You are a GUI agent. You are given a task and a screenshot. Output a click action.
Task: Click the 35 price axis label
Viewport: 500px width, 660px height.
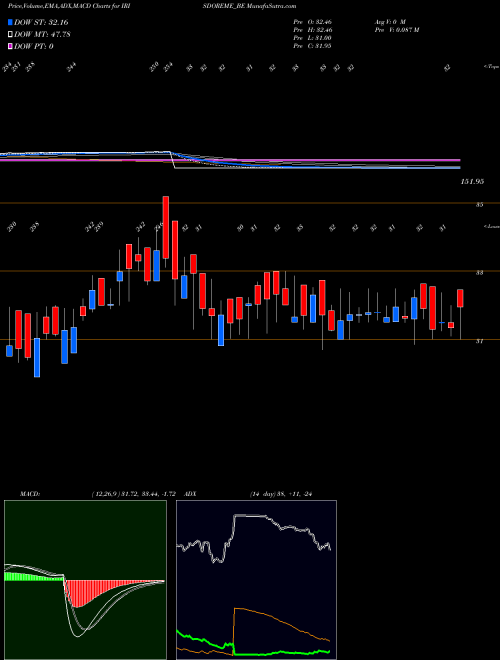(x=479, y=205)
